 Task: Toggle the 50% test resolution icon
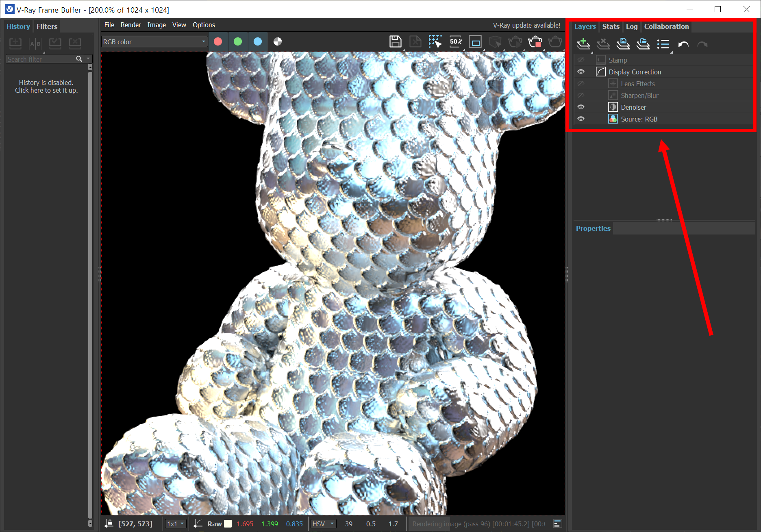(455, 42)
